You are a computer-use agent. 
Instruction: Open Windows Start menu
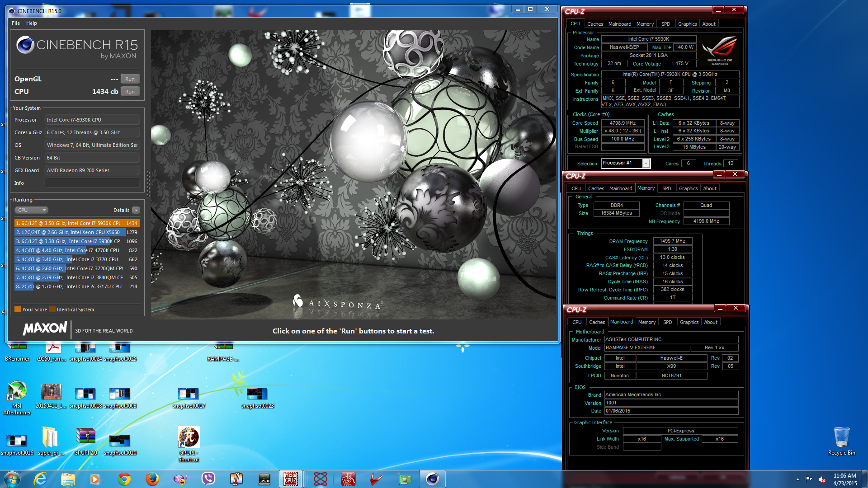point(12,479)
